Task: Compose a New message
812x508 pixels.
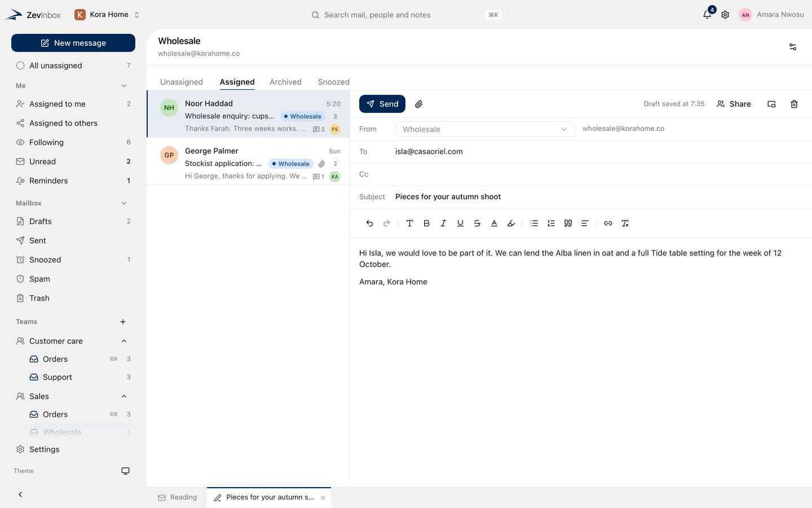Action: (x=73, y=43)
